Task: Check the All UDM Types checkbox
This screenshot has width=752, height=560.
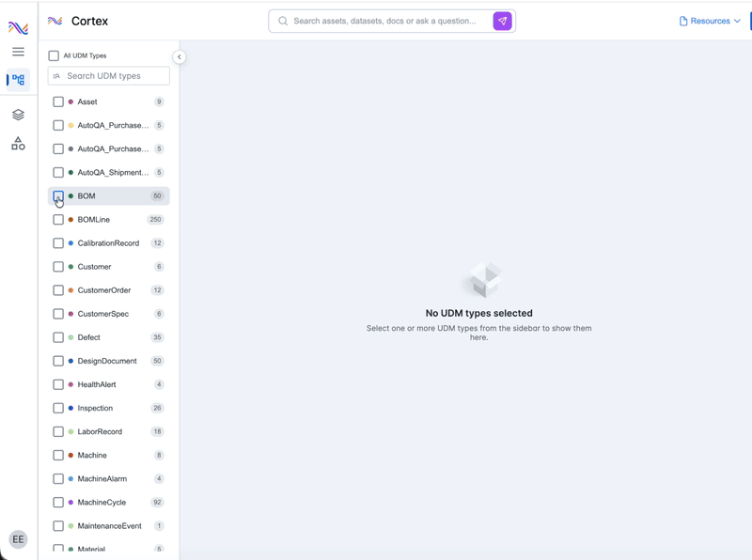Action: coord(54,55)
